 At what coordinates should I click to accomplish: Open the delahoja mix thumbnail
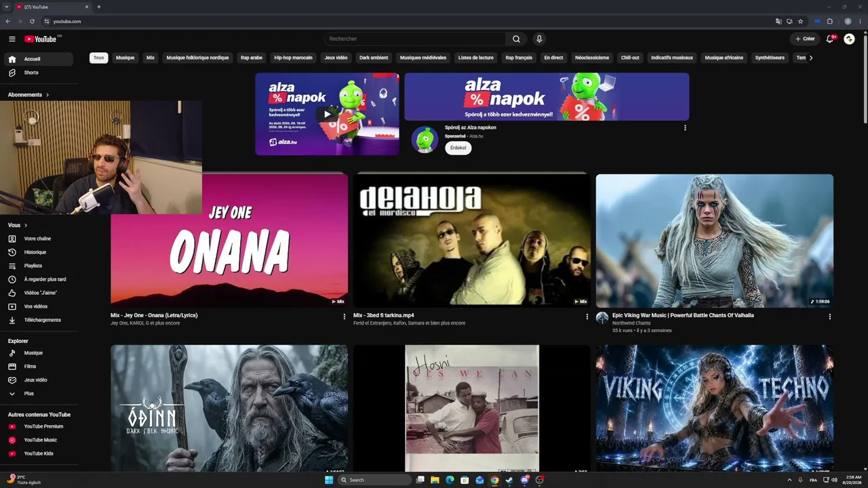pos(472,241)
